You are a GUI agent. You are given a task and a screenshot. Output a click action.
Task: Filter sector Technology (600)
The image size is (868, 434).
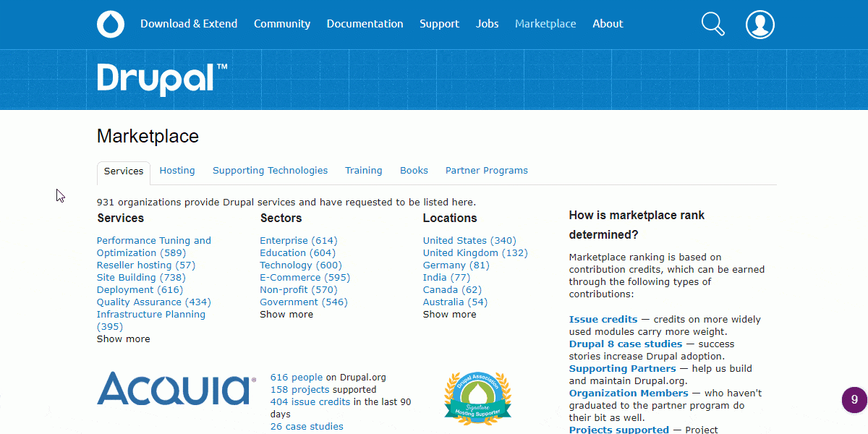pyautogui.click(x=301, y=265)
